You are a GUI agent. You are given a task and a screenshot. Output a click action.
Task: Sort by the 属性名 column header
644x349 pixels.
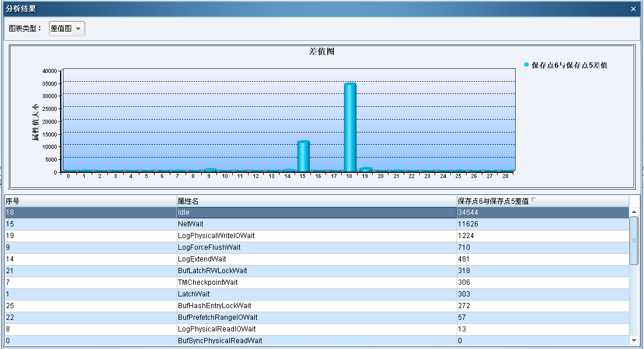coord(316,201)
